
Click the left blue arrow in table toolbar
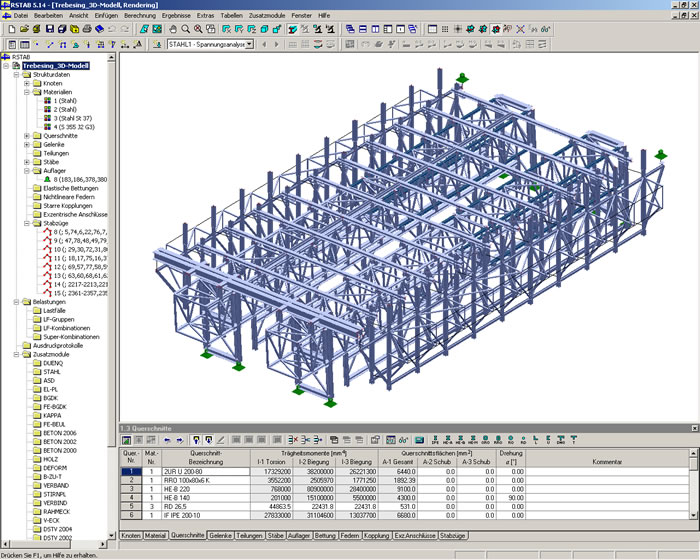tap(167, 440)
